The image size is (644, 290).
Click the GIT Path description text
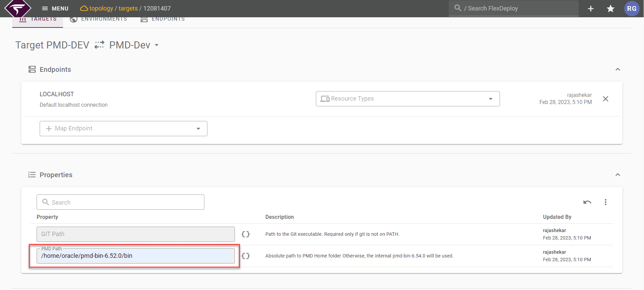point(333,234)
